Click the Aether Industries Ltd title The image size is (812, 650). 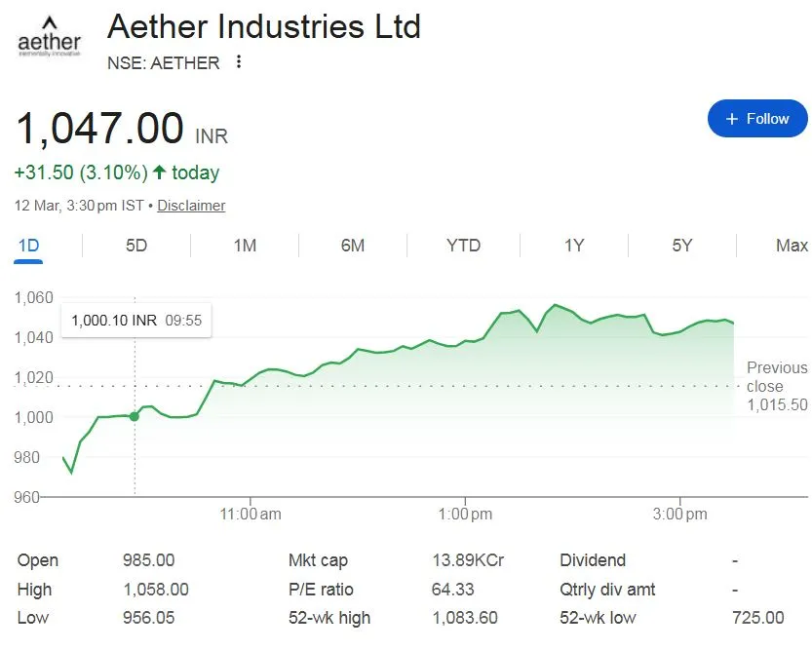(263, 26)
